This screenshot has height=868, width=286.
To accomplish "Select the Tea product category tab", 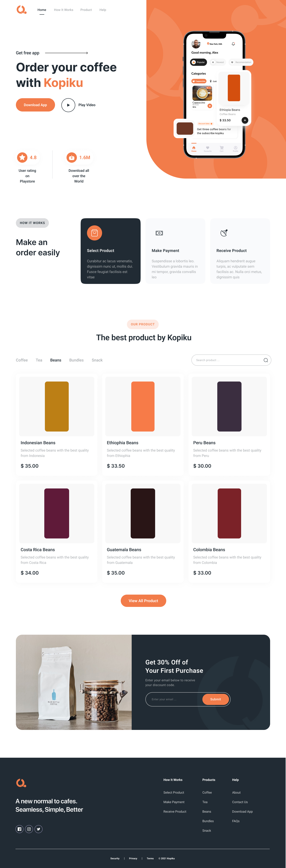I will [39, 360].
